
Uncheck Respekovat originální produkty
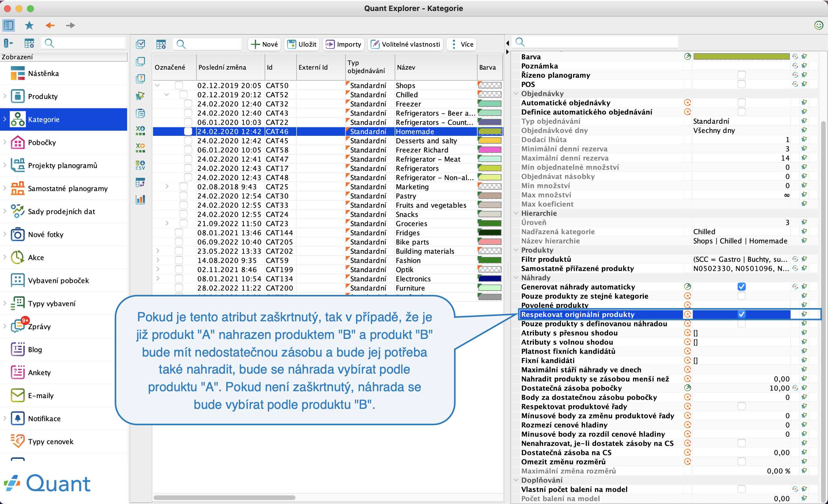(x=741, y=314)
